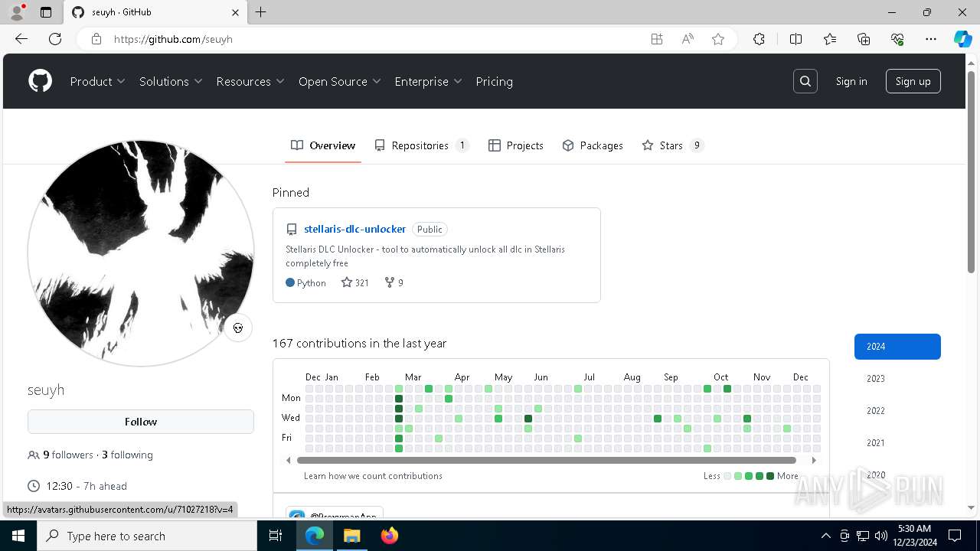This screenshot has height=551, width=980.
Task: Click the contribution graph horizontal scrollbar
Action: click(547, 461)
